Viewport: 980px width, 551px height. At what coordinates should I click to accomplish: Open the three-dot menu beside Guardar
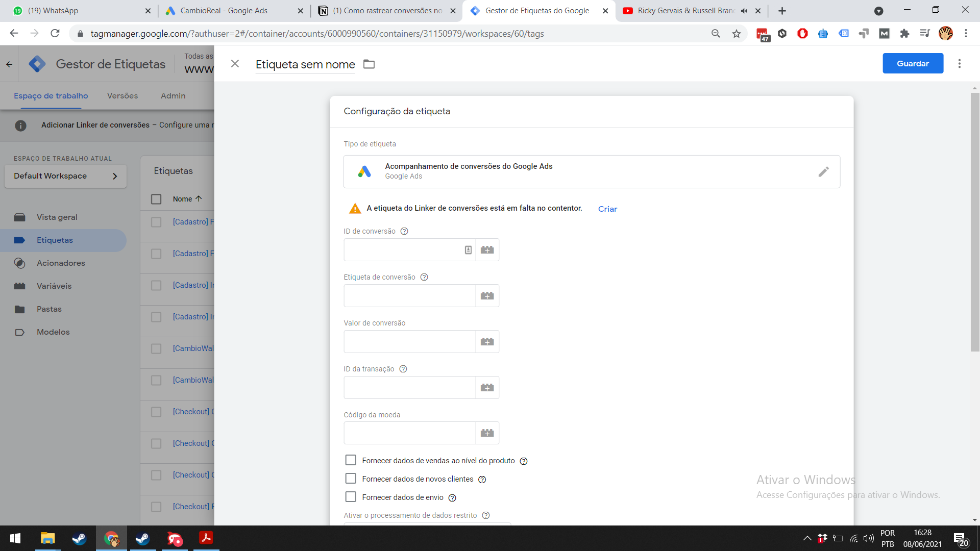click(x=960, y=64)
